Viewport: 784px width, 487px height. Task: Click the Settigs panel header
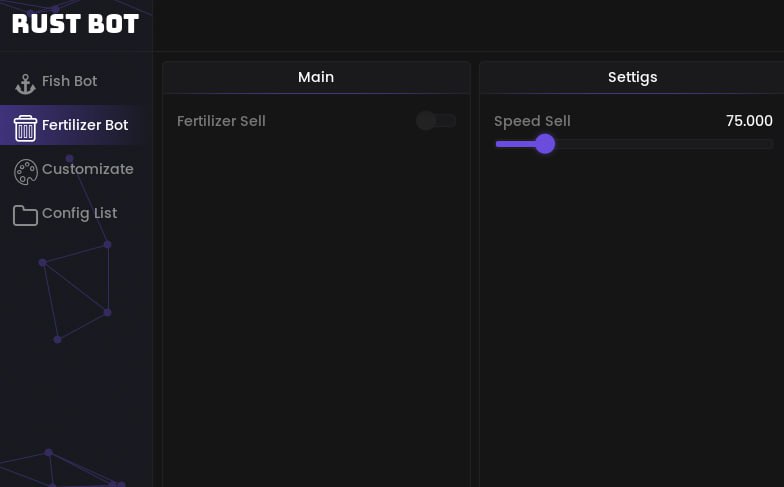pos(632,77)
